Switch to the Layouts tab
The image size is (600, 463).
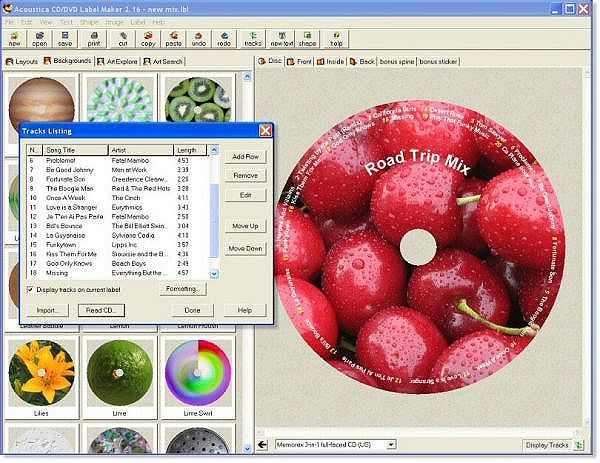point(22,61)
